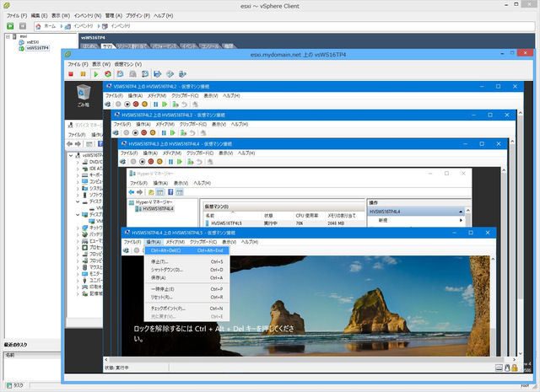Take snapshot using the console toolbar snapshot icon

120,74
